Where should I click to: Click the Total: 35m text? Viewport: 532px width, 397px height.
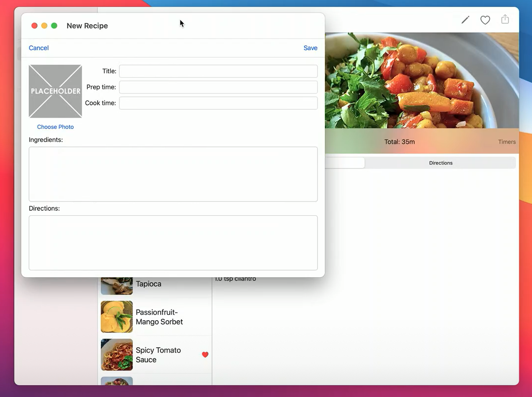[399, 142]
